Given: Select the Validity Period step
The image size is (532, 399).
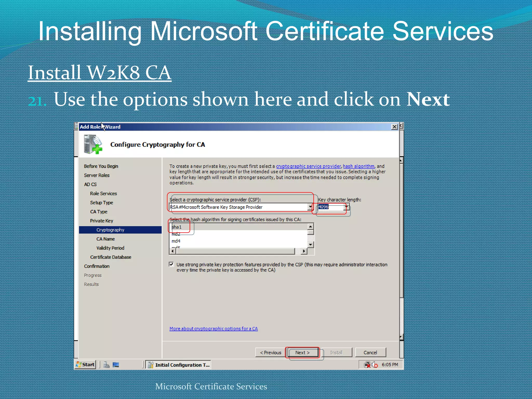Looking at the screenshot, I should point(110,248).
